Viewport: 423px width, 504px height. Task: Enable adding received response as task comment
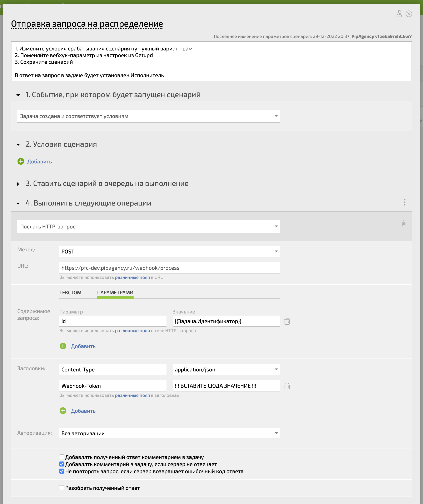62,457
